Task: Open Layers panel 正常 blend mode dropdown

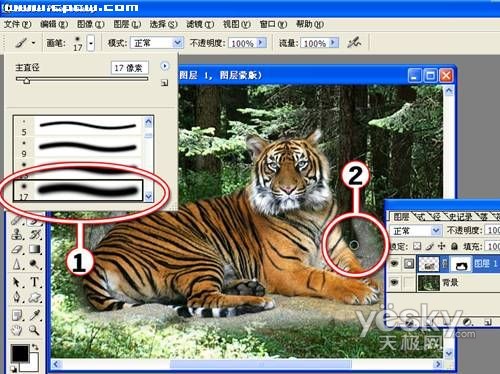Action: click(435, 231)
